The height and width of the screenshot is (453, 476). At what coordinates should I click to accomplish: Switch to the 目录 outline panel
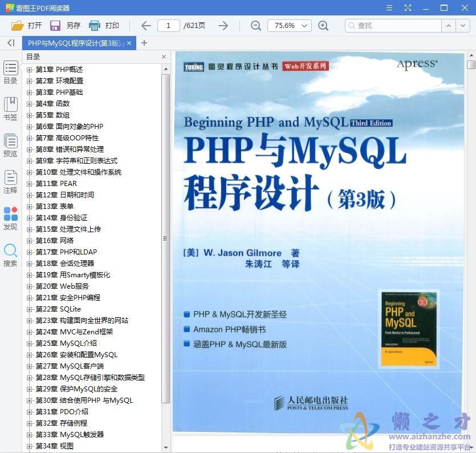(11, 72)
